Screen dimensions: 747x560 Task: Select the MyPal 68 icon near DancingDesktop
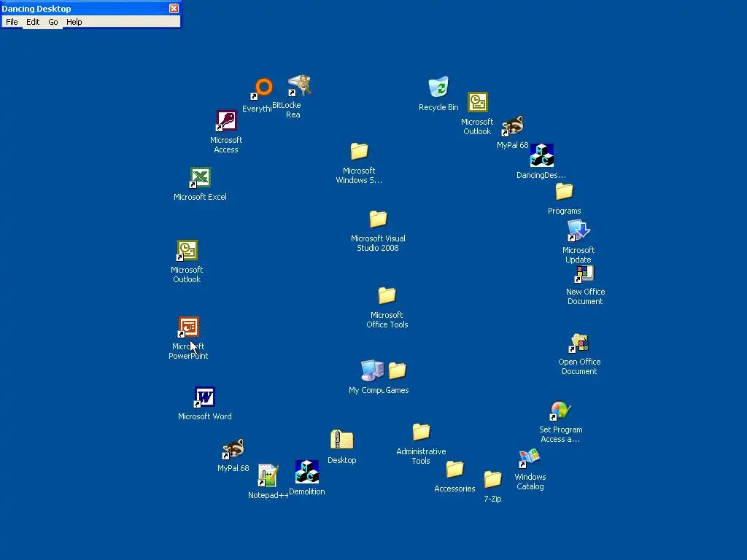pyautogui.click(x=513, y=126)
